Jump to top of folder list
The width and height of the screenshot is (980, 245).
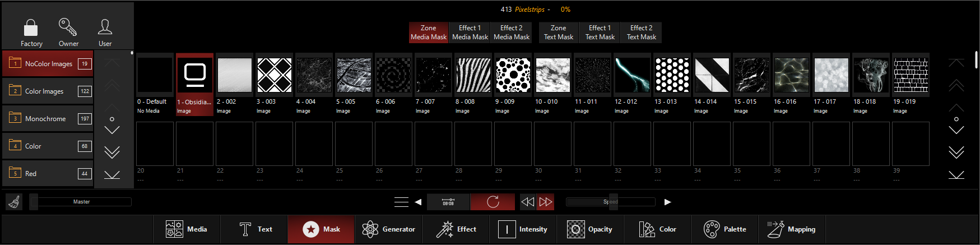click(x=112, y=62)
